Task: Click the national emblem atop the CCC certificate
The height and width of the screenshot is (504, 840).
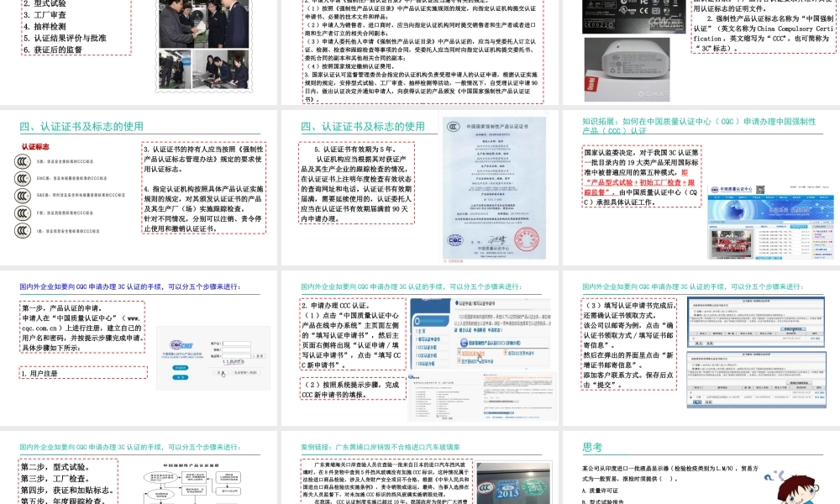Action: pyautogui.click(x=452, y=127)
